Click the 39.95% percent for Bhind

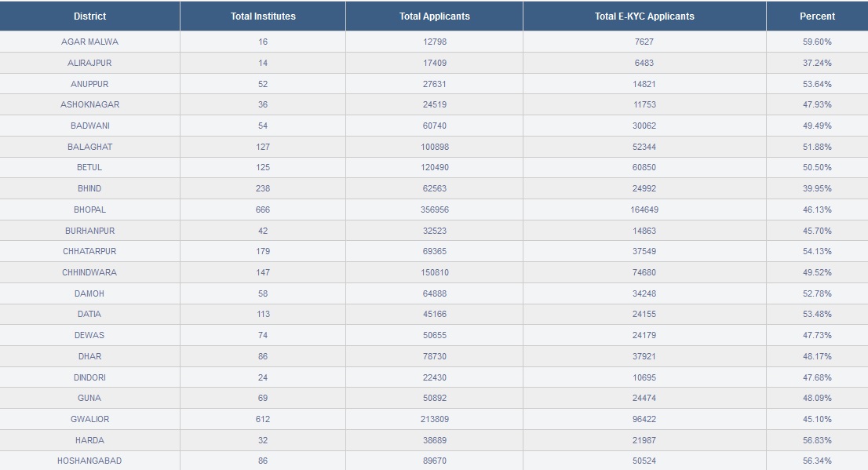[817, 188]
